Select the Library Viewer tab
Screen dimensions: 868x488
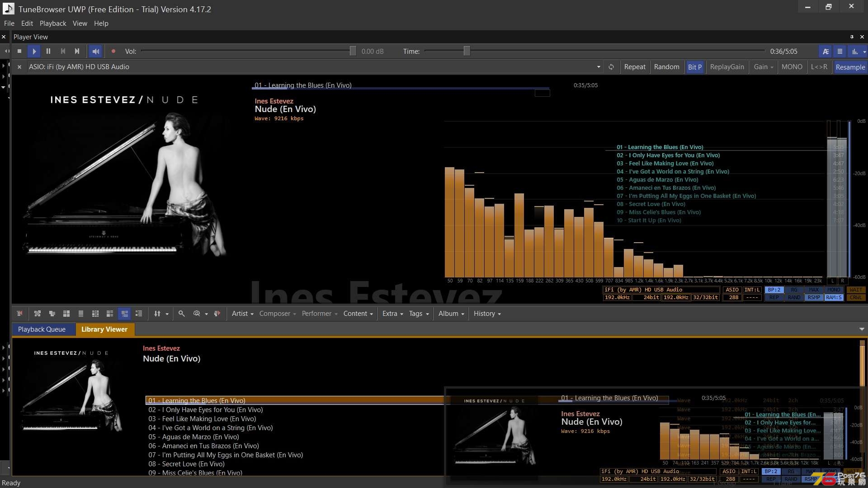(x=104, y=329)
